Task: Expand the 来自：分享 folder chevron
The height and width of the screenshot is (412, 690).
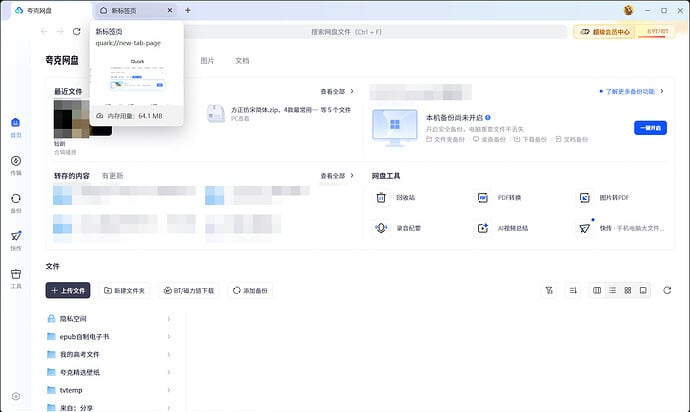Action: point(169,408)
